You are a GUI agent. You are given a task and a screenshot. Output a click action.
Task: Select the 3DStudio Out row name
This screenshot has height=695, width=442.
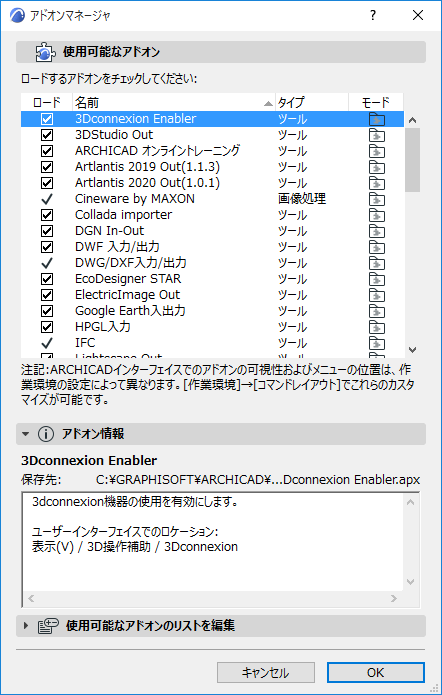click(114, 135)
